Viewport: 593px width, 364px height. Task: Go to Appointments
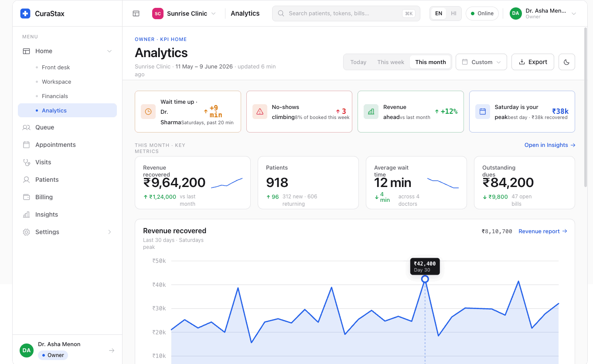[x=67, y=145]
